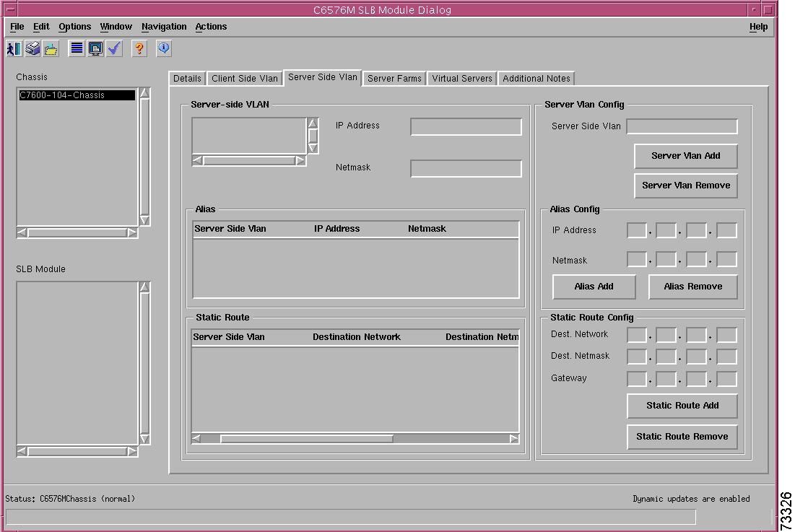Click Server-side VLAN list scroll down arrow
795x532 pixels.
click(313, 148)
